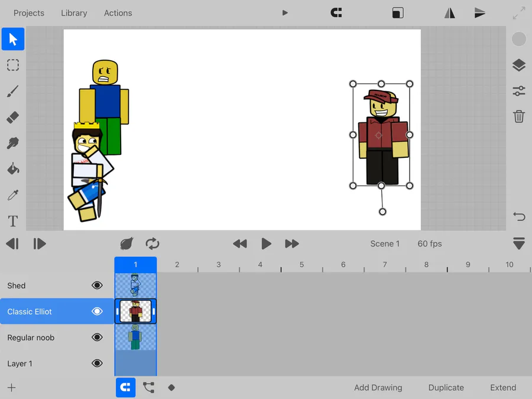Click the top bar magnet snapping icon
Image resolution: width=532 pixels, height=399 pixels.
tap(336, 13)
